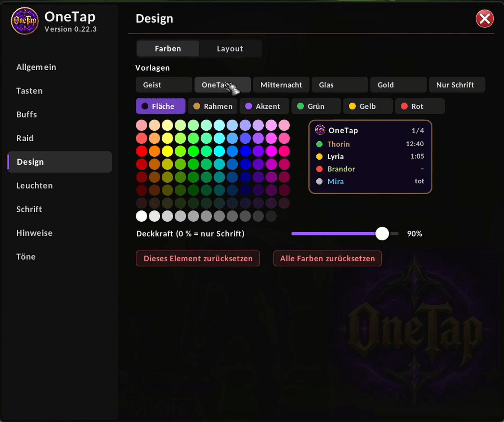Image resolution: width=504 pixels, height=422 pixels.
Task: Click the OneTap icon in preview panel
Action: click(320, 130)
